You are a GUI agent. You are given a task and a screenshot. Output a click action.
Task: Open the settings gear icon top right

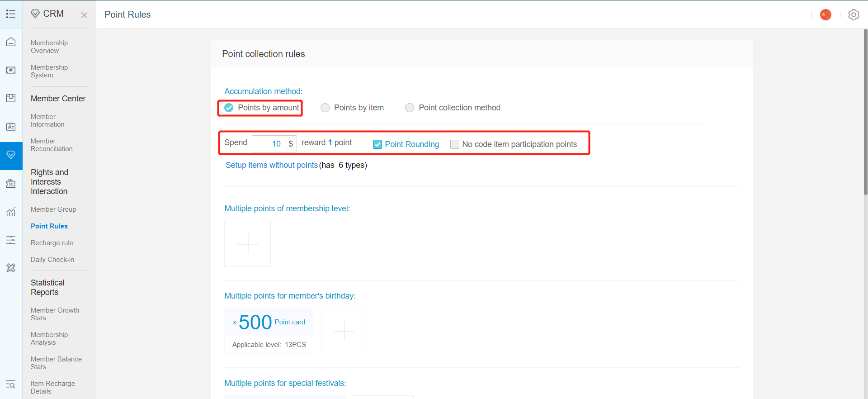[x=854, y=14]
